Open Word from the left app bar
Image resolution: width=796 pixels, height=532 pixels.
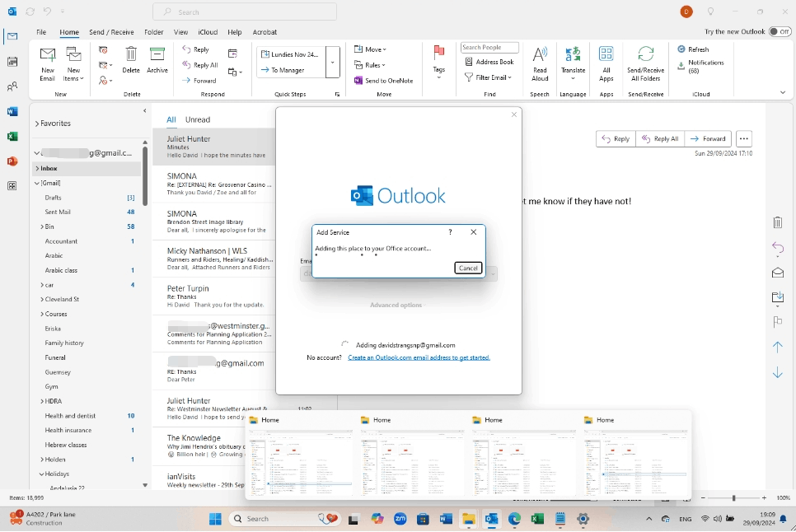(12, 111)
